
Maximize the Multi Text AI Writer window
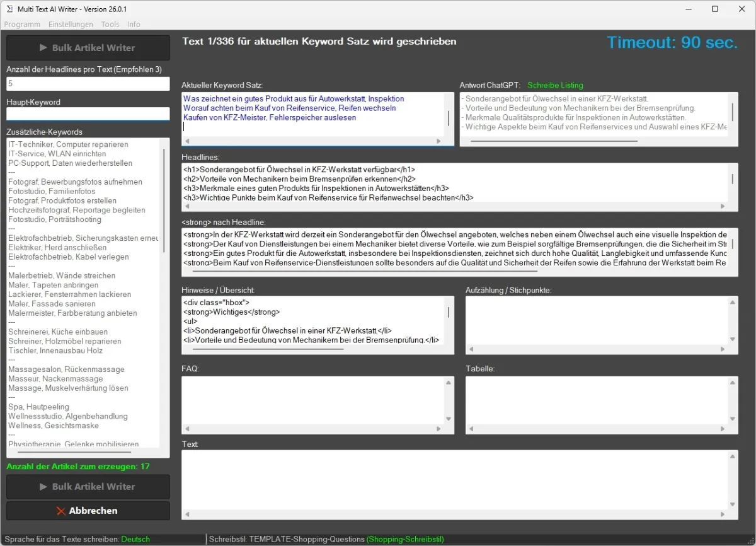pyautogui.click(x=714, y=9)
